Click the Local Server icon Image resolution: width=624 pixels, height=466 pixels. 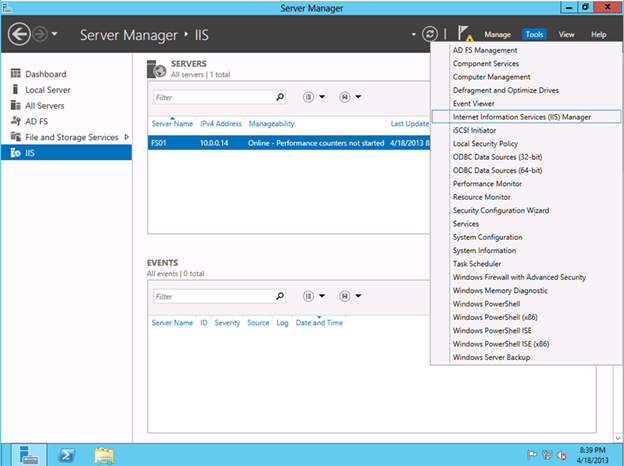[x=15, y=89]
